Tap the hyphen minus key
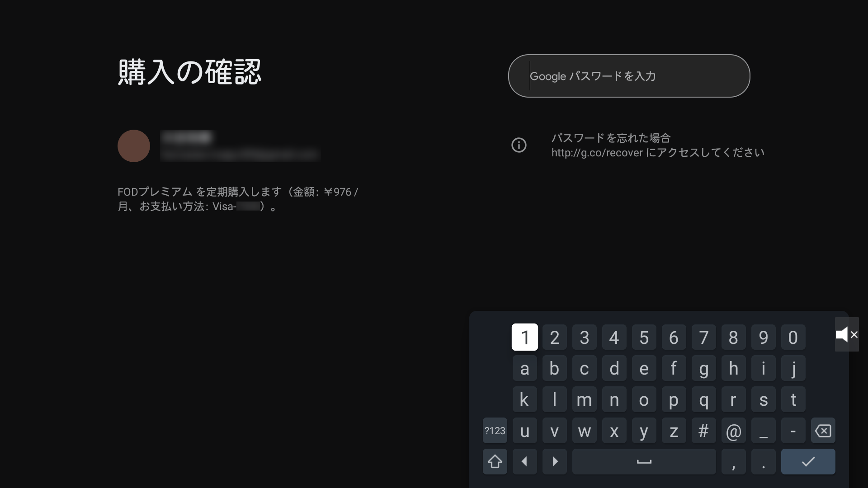The image size is (868, 488). (x=793, y=431)
